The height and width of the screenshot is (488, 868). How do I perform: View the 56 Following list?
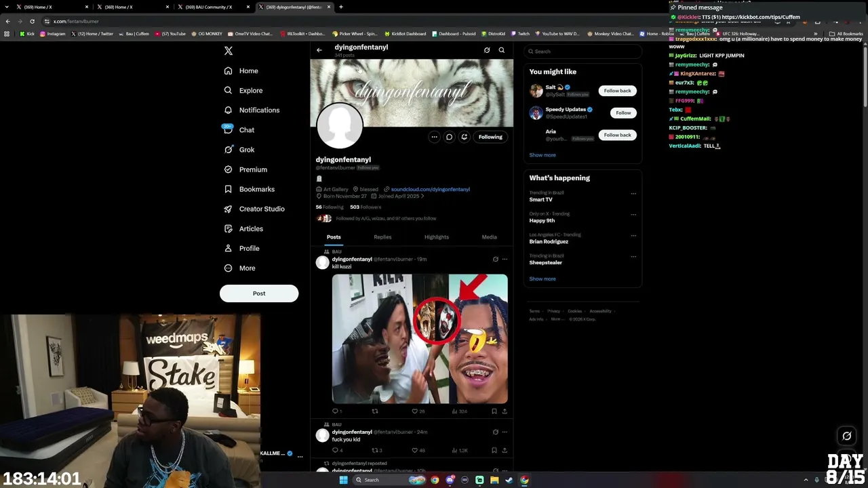pos(330,207)
